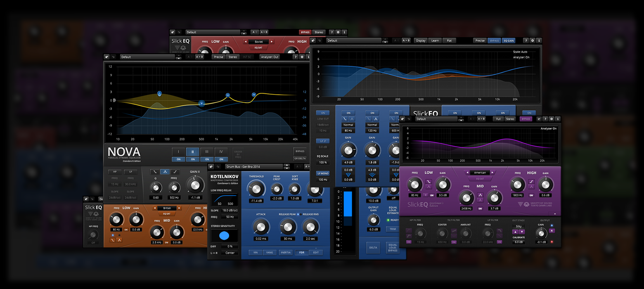Toggle band II ON in NOVA
The height and width of the screenshot is (289, 644).
click(x=193, y=159)
